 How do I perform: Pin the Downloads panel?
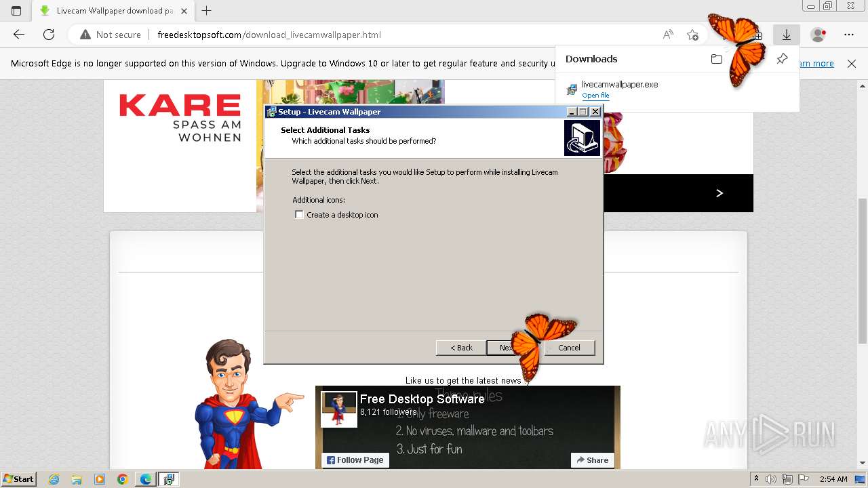coord(782,59)
